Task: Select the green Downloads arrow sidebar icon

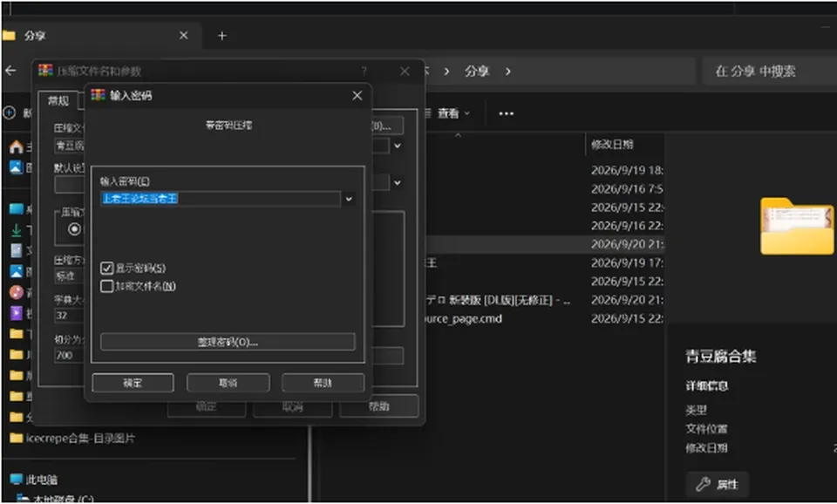Action: 17,230
